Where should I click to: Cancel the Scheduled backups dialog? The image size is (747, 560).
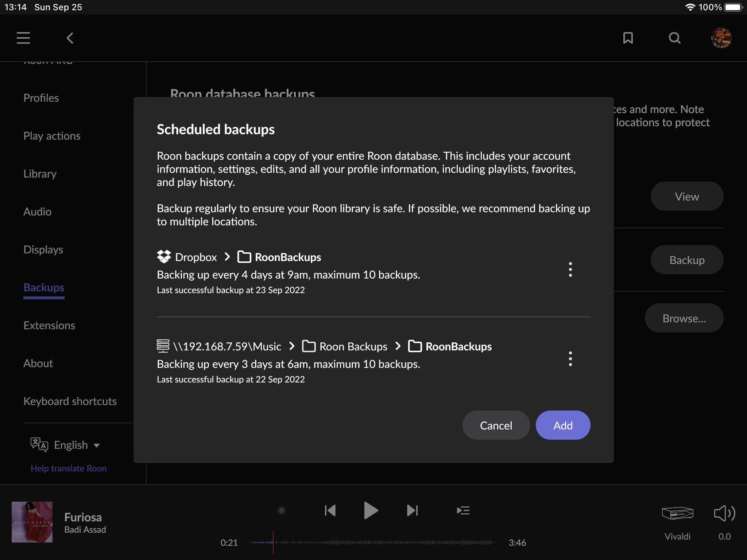(496, 425)
